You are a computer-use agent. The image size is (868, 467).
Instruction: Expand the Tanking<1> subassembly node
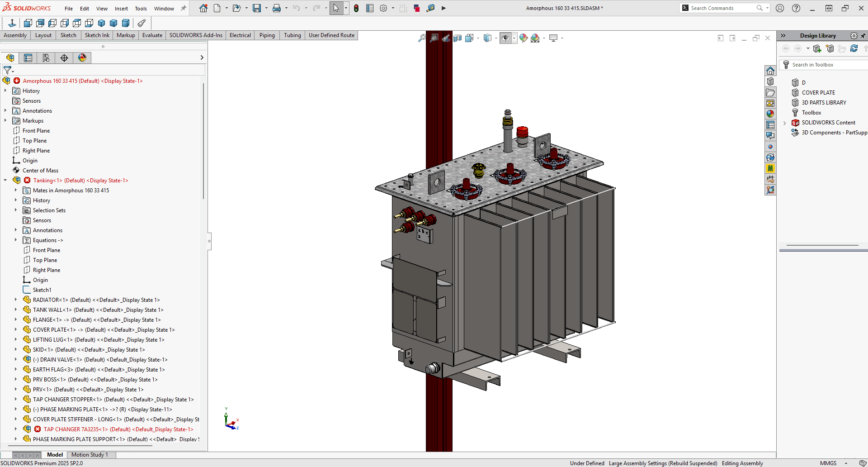5,180
